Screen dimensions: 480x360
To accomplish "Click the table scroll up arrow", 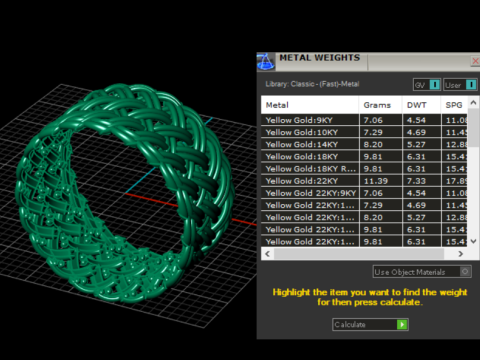I will pos(473,103).
